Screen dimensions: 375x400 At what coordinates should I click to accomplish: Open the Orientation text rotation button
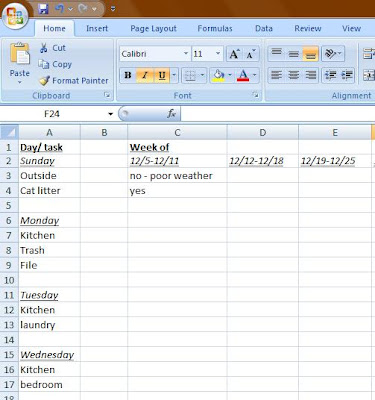point(333,53)
